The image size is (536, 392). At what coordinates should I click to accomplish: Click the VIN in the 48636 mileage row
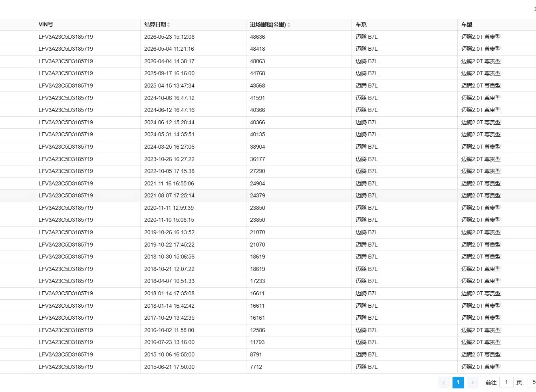[66, 37]
